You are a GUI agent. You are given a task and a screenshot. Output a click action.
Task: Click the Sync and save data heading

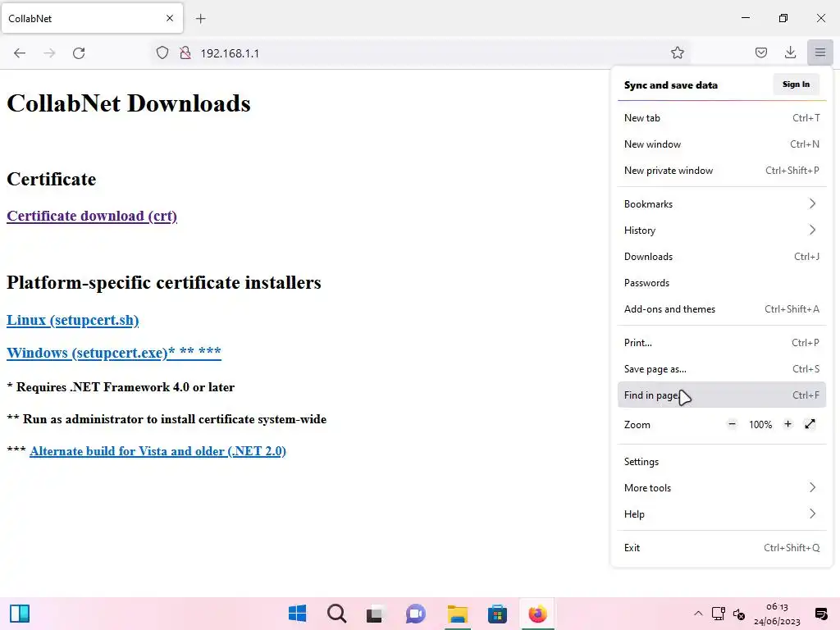tap(671, 85)
